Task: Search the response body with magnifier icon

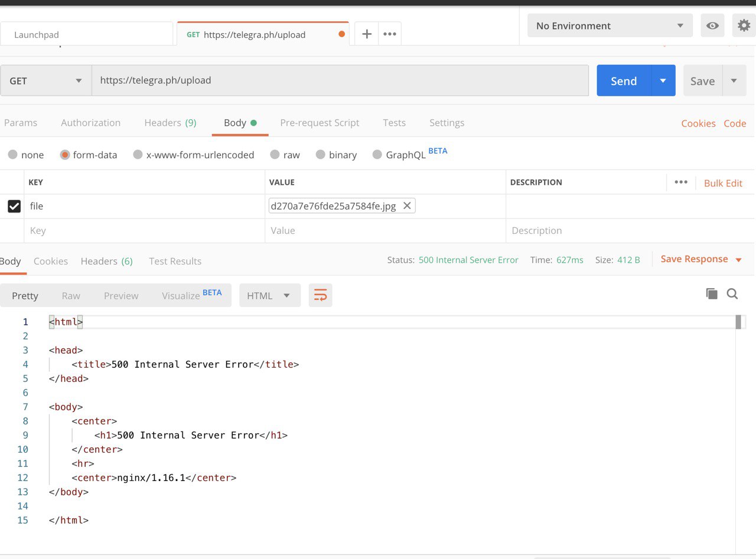Action: 732,293
